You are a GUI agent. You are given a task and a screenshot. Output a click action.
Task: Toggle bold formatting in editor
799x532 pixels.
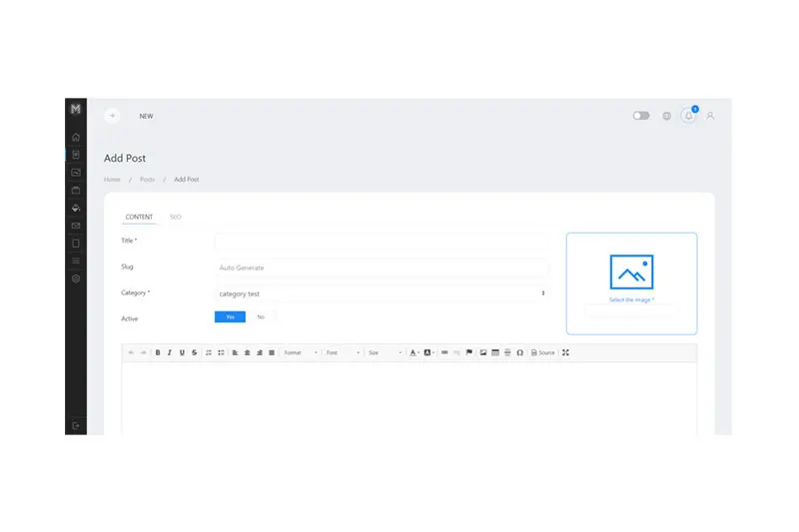point(158,352)
